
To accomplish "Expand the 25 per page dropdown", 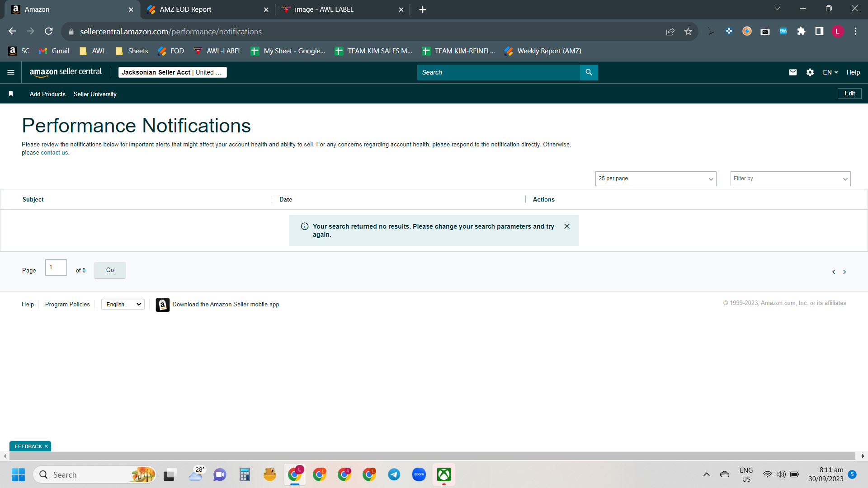I will click(656, 178).
